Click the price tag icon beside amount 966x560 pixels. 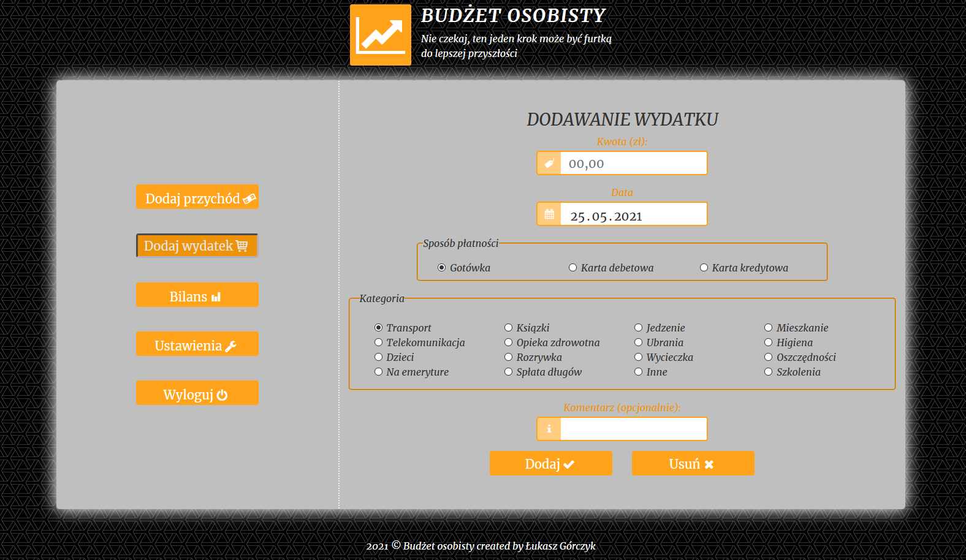click(549, 164)
